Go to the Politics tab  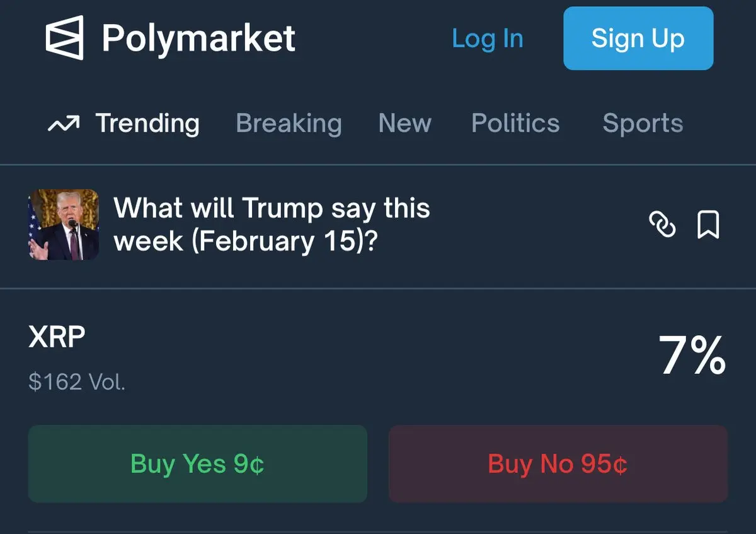click(515, 124)
